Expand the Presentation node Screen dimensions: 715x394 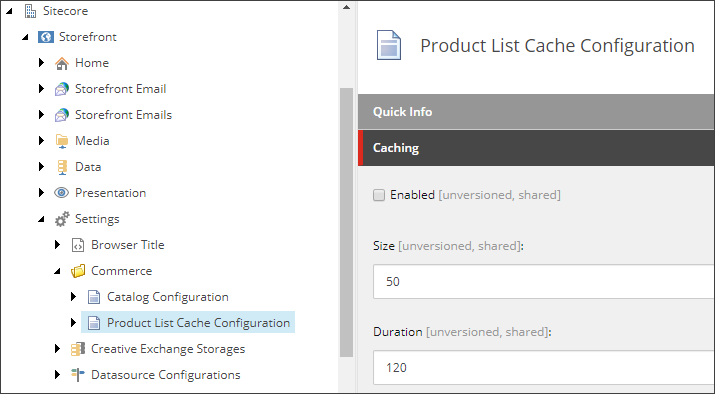click(x=41, y=193)
